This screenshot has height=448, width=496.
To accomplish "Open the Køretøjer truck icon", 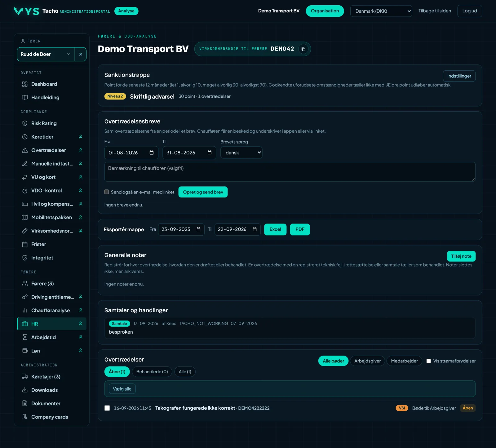I will [x=25, y=376].
